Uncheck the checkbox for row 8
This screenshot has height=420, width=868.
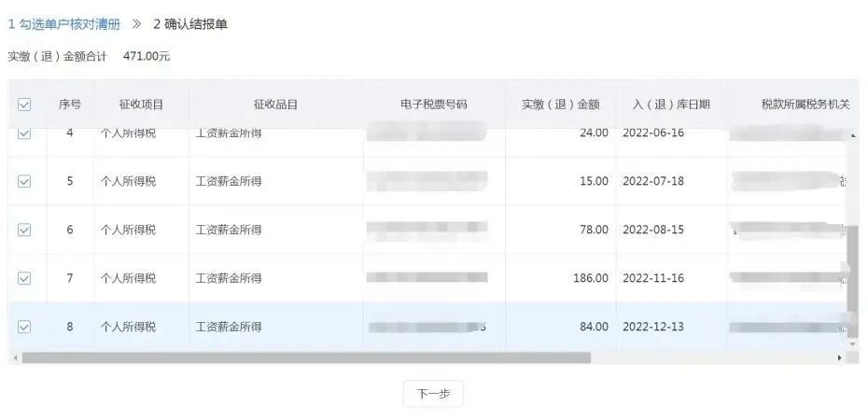pyautogui.click(x=24, y=327)
